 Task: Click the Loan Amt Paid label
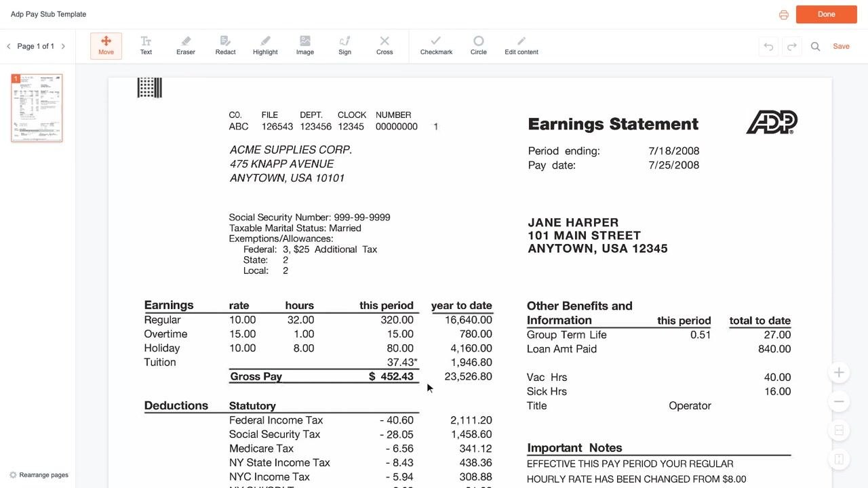(x=561, y=349)
